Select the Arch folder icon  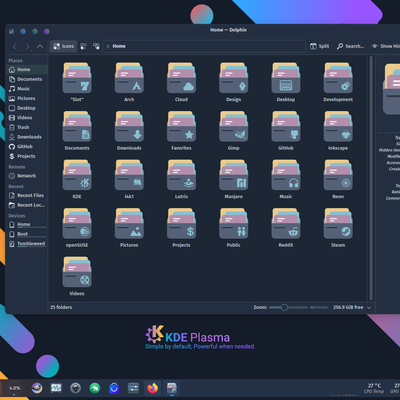[x=129, y=78]
